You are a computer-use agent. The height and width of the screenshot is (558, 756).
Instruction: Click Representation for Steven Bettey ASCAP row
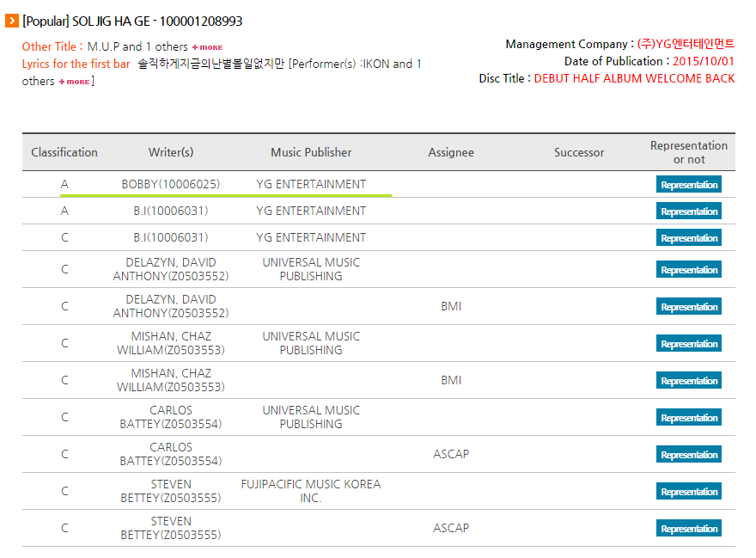[688, 528]
